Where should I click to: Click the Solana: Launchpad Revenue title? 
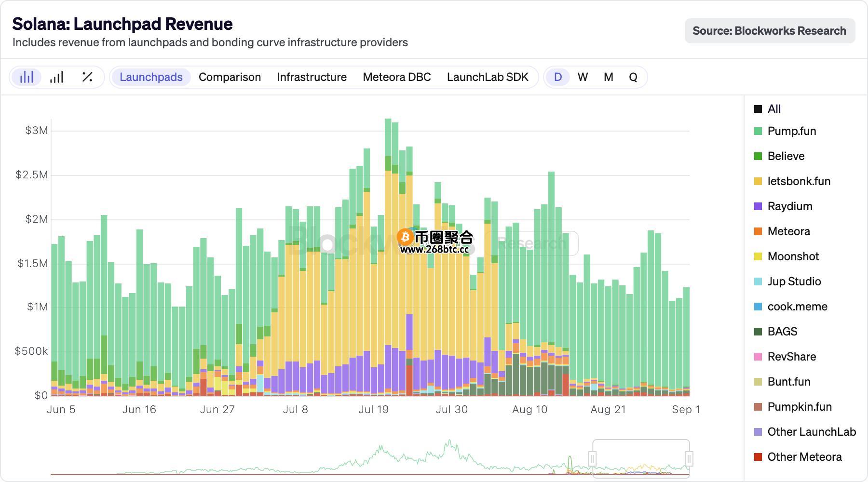(122, 24)
